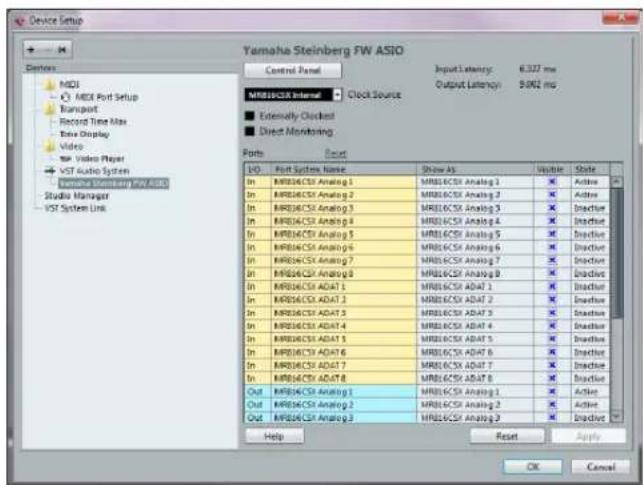Toggle Visible for Out Analog 2
Viewport: 643px width, 485px height.
click(x=552, y=405)
